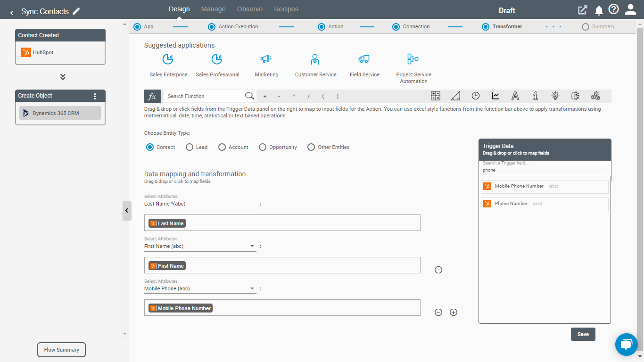Select the HubSpot trigger card
644x362 pixels.
tap(60, 52)
